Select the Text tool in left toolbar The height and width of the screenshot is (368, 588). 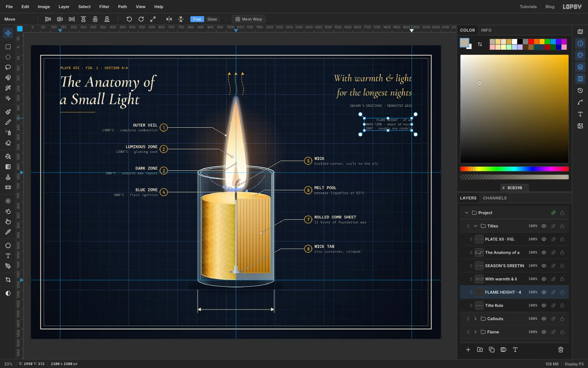pos(8,256)
